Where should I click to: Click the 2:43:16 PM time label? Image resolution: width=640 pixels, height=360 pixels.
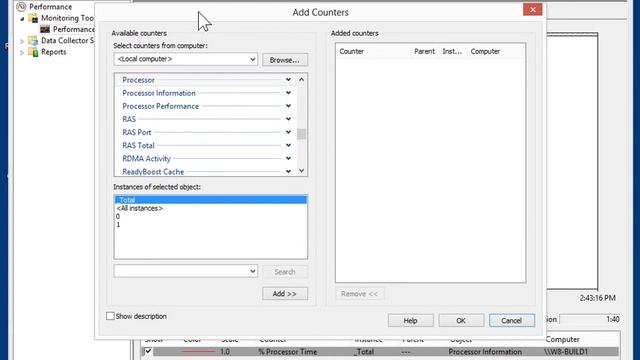tap(598, 298)
